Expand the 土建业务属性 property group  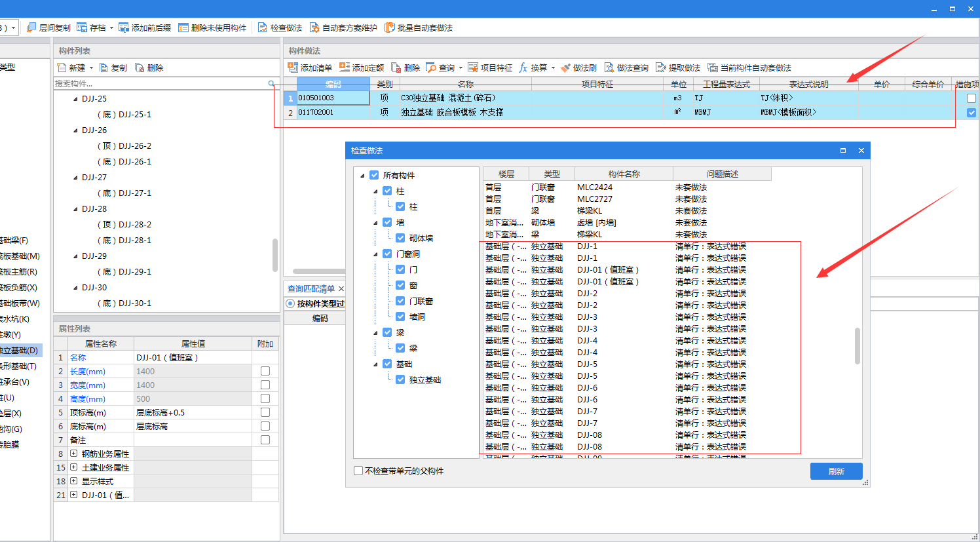[73, 467]
